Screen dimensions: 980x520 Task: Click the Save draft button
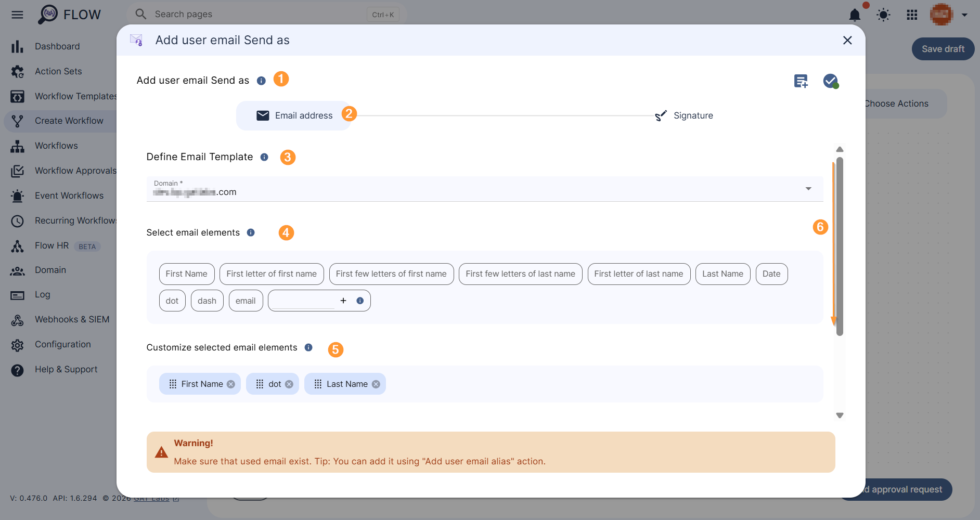[943, 49]
